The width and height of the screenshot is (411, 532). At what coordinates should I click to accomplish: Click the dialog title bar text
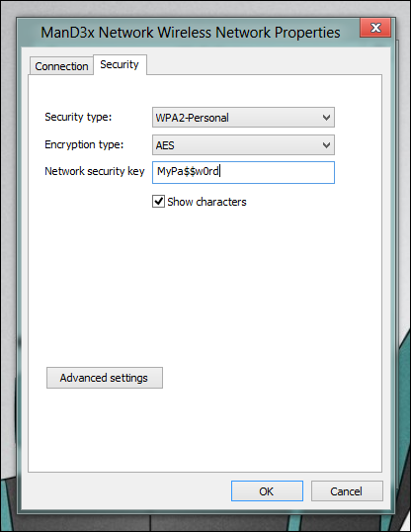tap(191, 33)
